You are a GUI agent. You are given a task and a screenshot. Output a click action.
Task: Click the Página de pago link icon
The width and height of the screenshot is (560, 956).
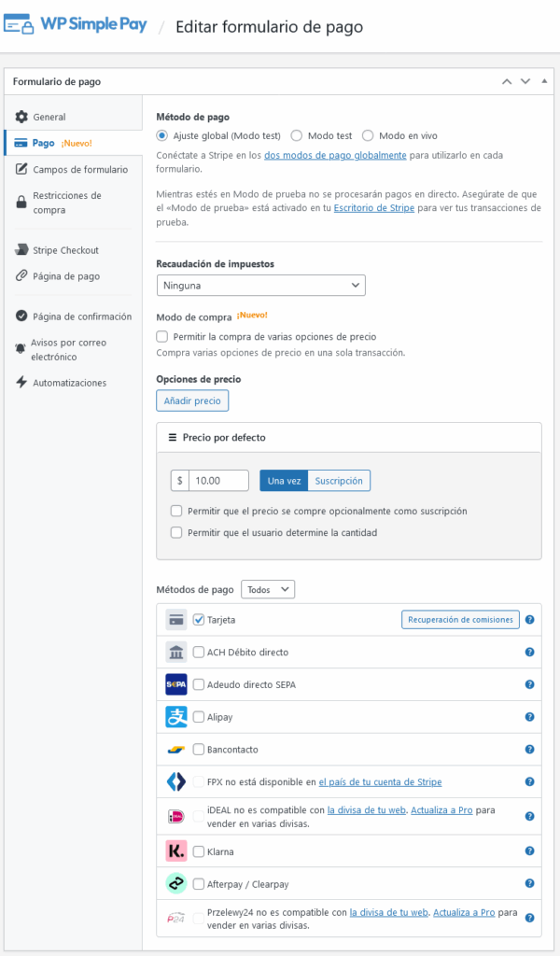(x=23, y=275)
